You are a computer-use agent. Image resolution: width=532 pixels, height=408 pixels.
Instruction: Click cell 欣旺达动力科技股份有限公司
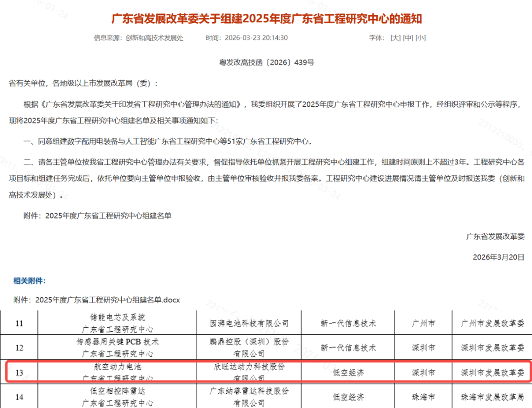249,373
